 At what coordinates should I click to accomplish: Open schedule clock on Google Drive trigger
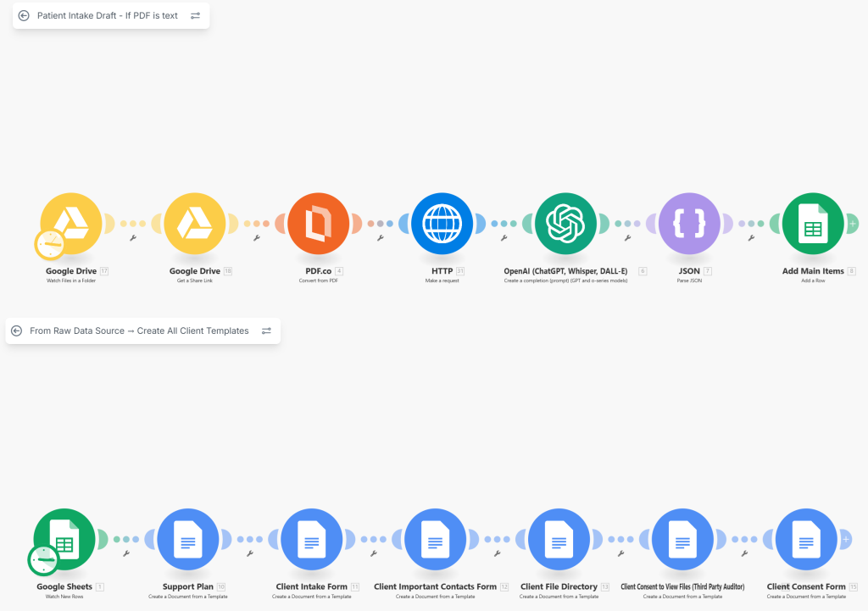50,244
